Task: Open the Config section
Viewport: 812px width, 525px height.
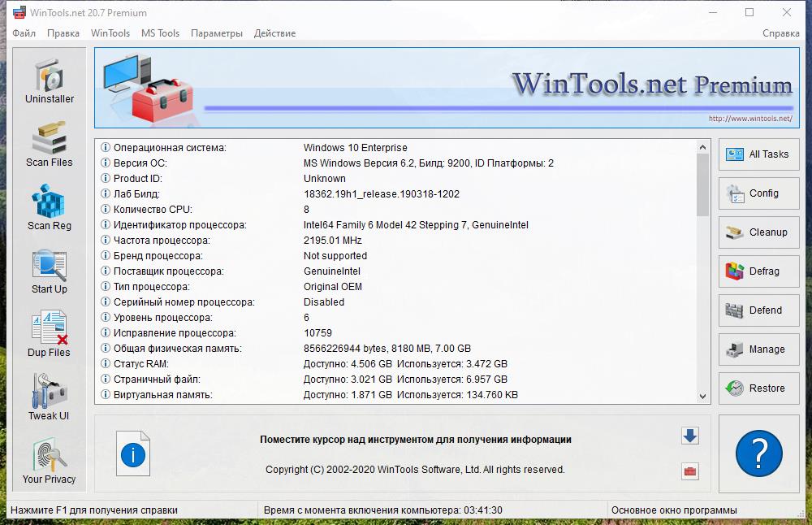Action: tap(758, 193)
